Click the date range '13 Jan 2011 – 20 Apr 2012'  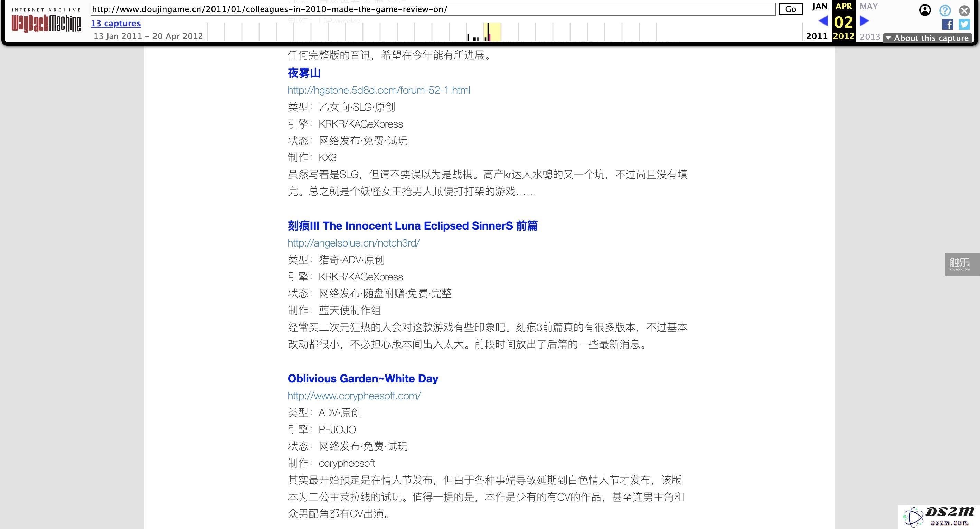click(148, 36)
